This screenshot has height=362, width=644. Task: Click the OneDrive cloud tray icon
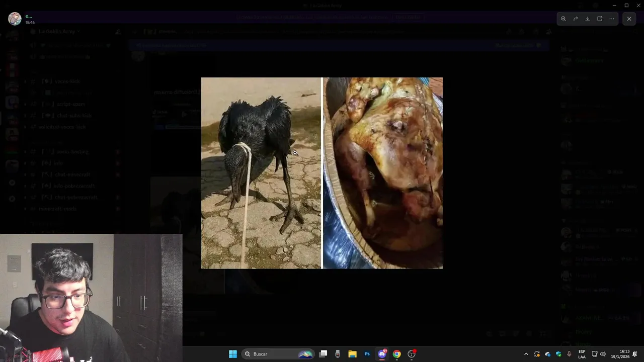[x=548, y=354]
